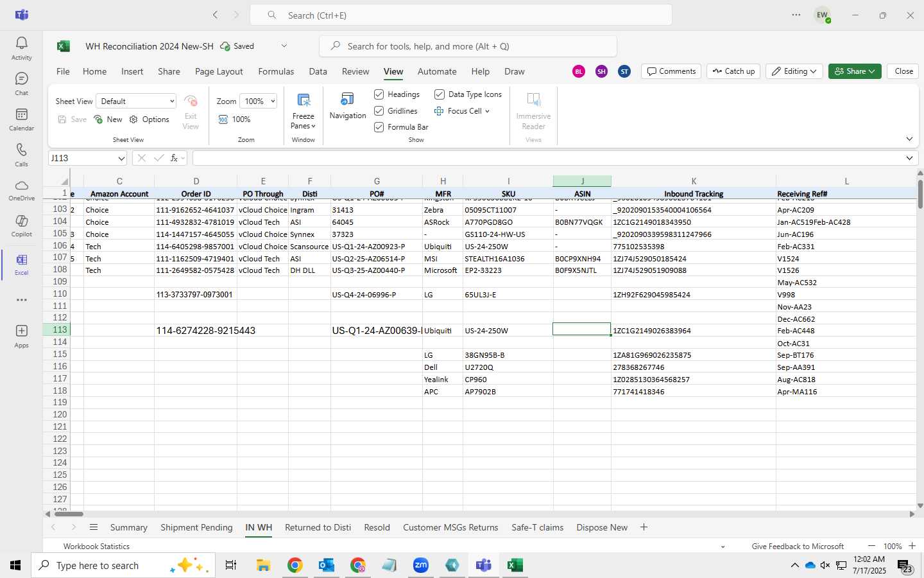
Task: Open the Comments pane
Action: click(x=671, y=71)
